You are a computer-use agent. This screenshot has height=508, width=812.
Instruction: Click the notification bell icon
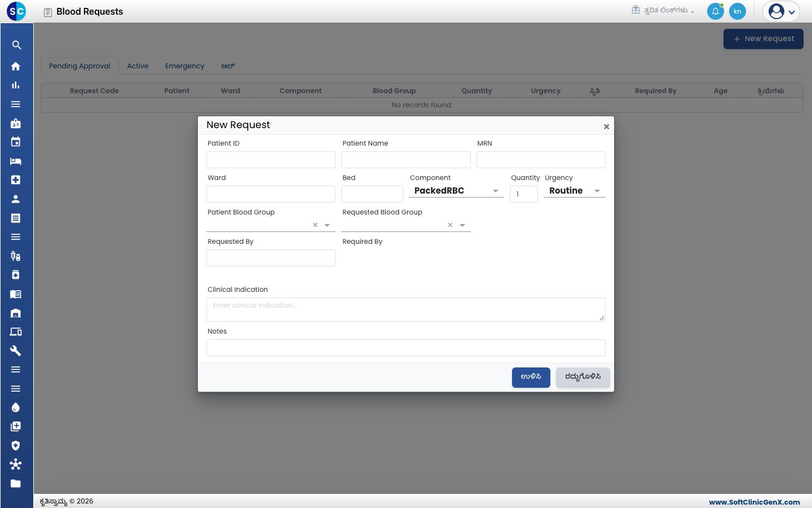point(716,11)
